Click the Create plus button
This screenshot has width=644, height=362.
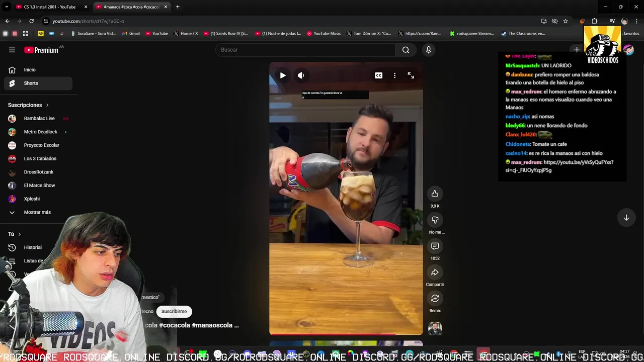[577, 50]
